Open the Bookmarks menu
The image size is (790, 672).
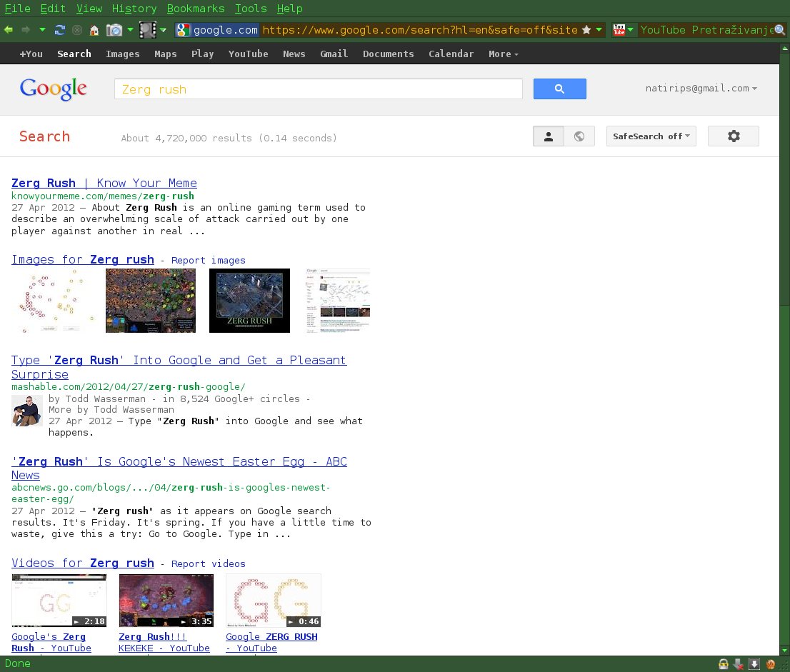point(195,9)
